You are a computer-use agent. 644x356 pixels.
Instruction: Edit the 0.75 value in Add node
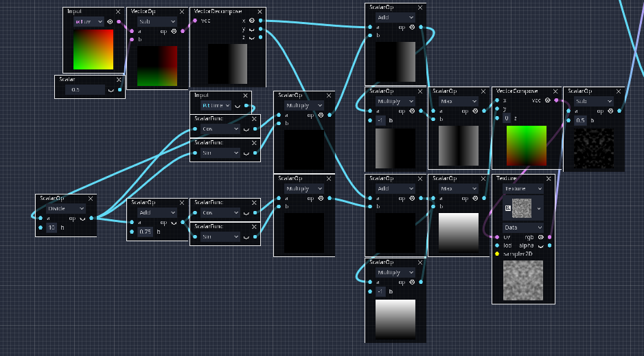coord(145,232)
